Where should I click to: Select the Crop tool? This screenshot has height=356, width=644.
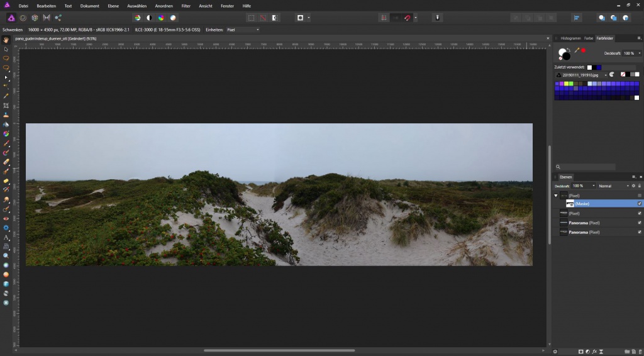(x=6, y=106)
